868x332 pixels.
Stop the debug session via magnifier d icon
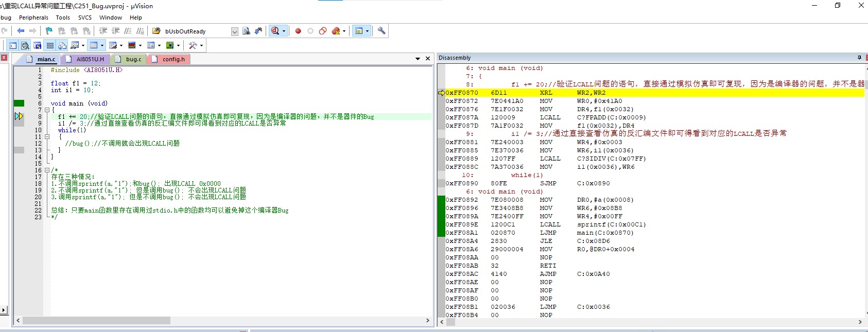tap(275, 31)
